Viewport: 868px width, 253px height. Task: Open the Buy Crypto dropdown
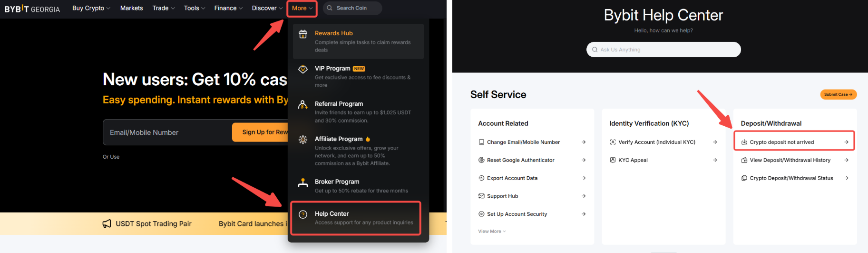[91, 8]
